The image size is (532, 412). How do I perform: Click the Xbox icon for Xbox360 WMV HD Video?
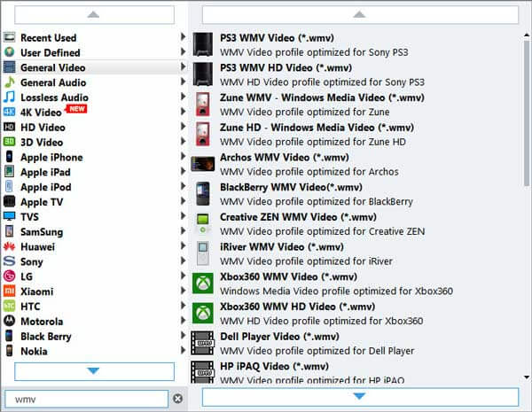coord(203,313)
